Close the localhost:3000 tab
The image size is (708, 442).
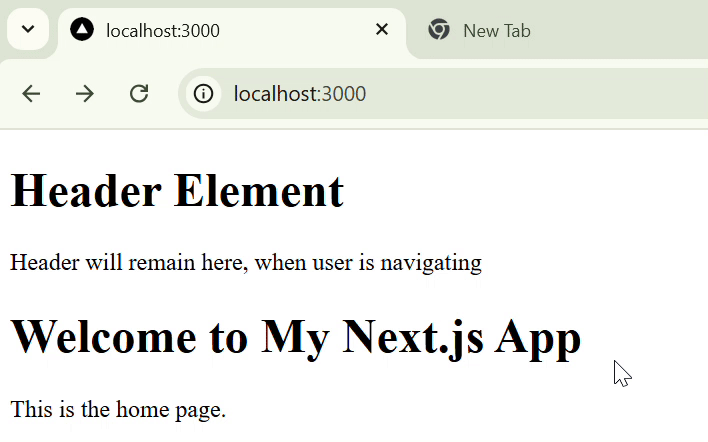pos(382,29)
